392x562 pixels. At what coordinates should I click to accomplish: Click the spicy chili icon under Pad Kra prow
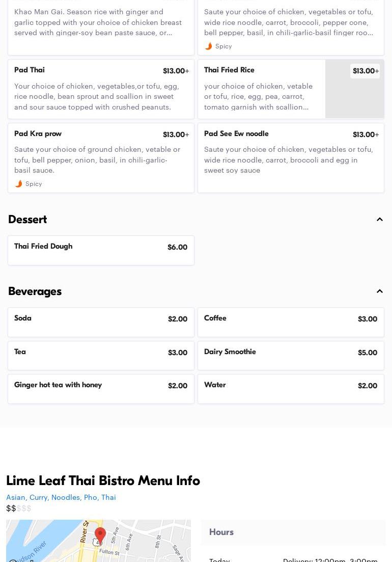(x=19, y=184)
